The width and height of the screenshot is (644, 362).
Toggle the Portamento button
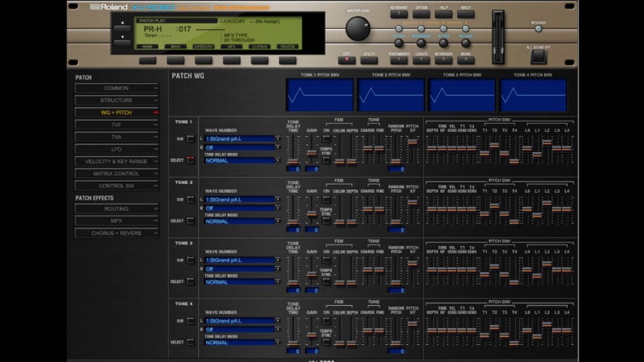398,60
